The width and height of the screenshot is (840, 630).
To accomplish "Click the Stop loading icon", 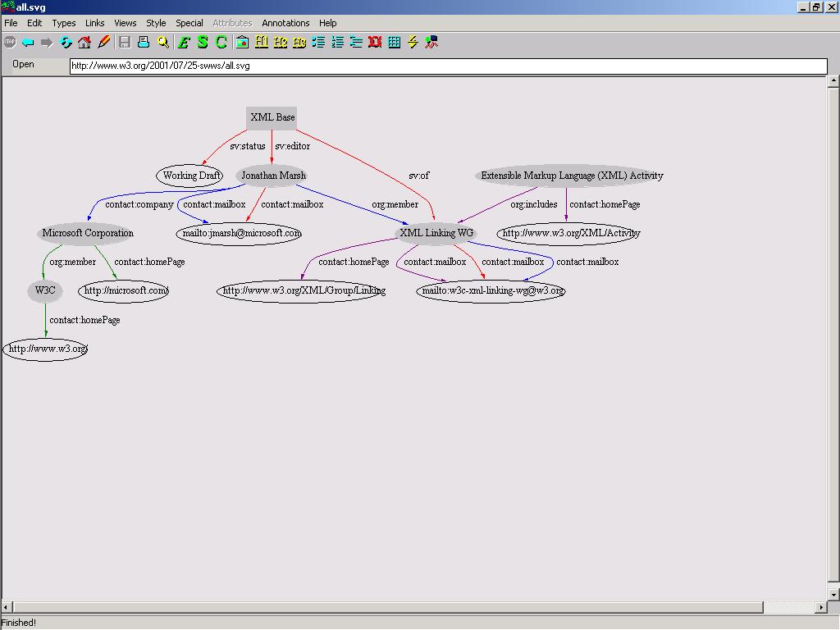I will (10, 42).
